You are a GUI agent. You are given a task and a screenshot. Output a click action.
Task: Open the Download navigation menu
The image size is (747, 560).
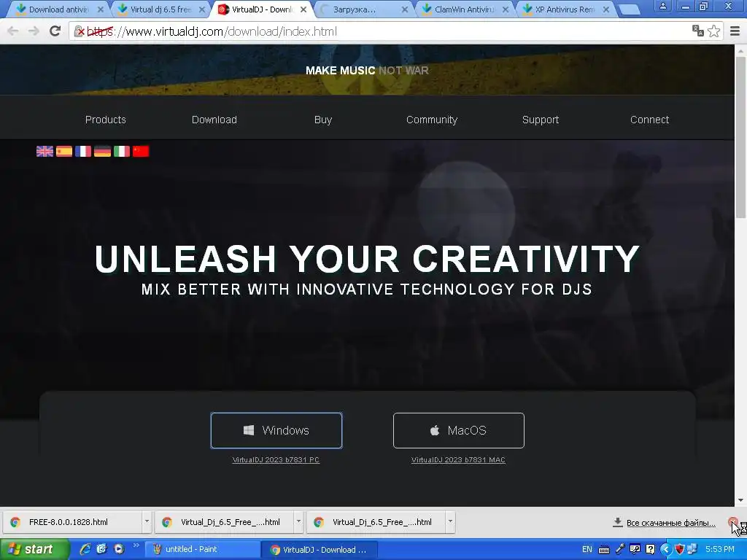coord(214,120)
